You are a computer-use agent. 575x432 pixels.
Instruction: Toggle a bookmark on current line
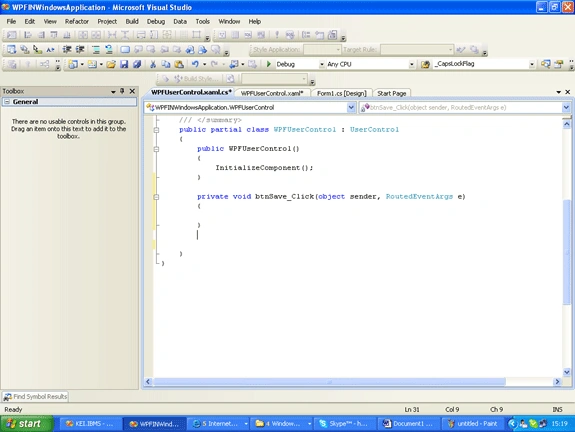click(x=125, y=49)
